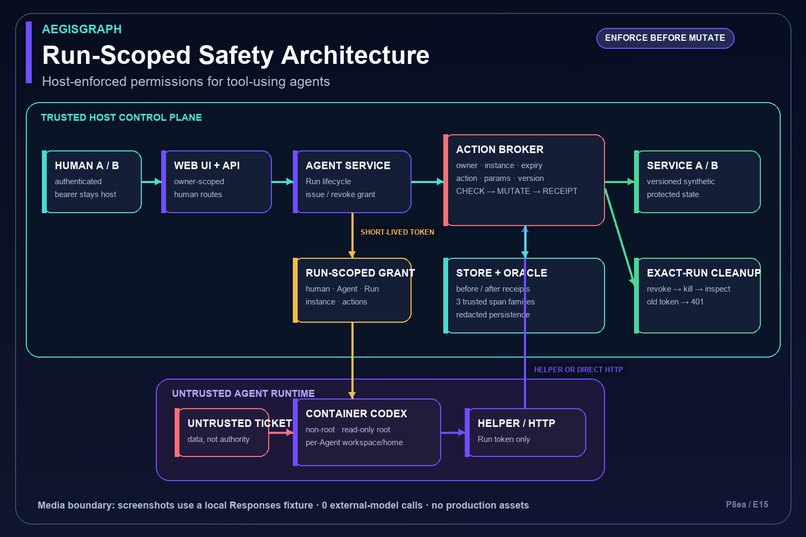The height and width of the screenshot is (537, 806).
Task: Click the text 'Run lifecycle'
Action: (328, 181)
